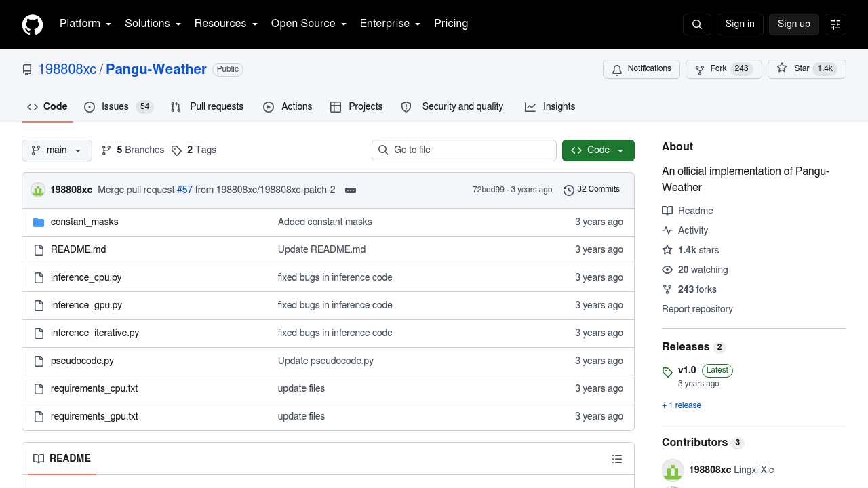Expand the Platform menu
The height and width of the screenshot is (488, 868).
(85, 24)
